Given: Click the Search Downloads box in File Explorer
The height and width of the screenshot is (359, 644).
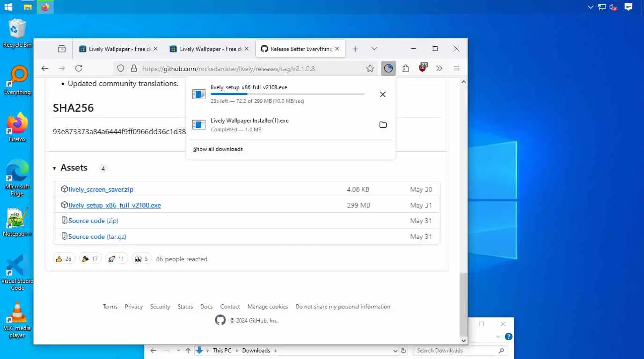Looking at the screenshot, I should 460,350.
